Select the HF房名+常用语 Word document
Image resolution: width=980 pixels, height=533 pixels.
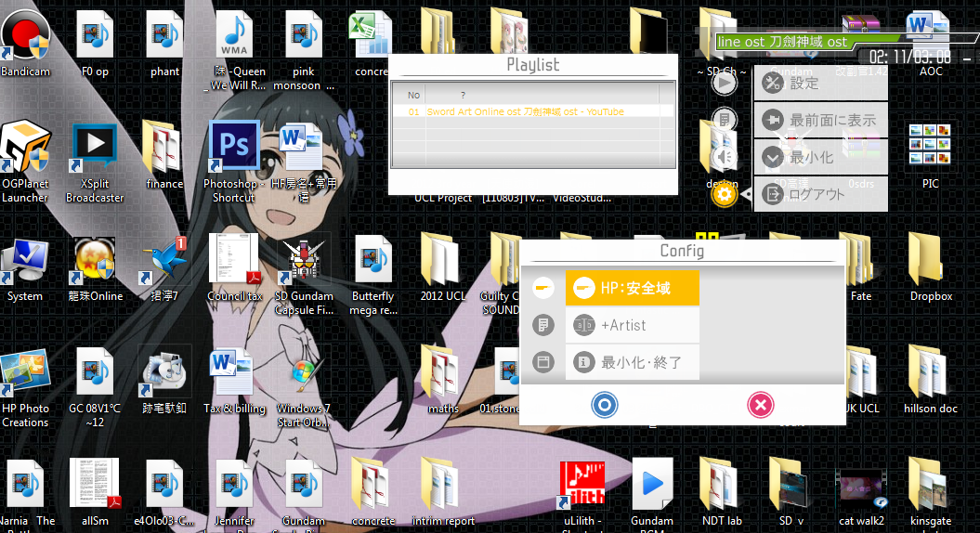pos(304,162)
